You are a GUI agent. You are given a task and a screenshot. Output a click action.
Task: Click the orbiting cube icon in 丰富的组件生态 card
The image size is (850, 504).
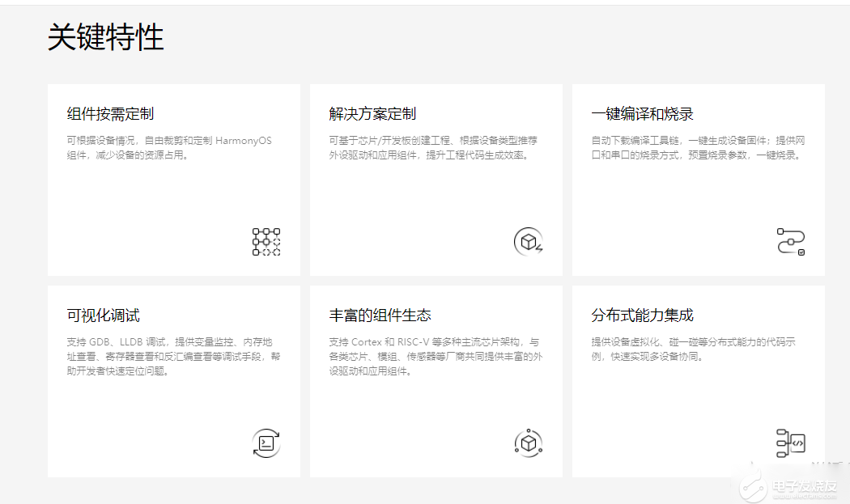click(x=529, y=443)
